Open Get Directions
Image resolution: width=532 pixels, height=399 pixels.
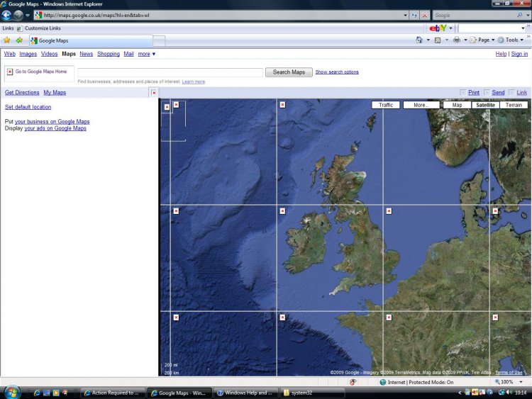[22, 93]
